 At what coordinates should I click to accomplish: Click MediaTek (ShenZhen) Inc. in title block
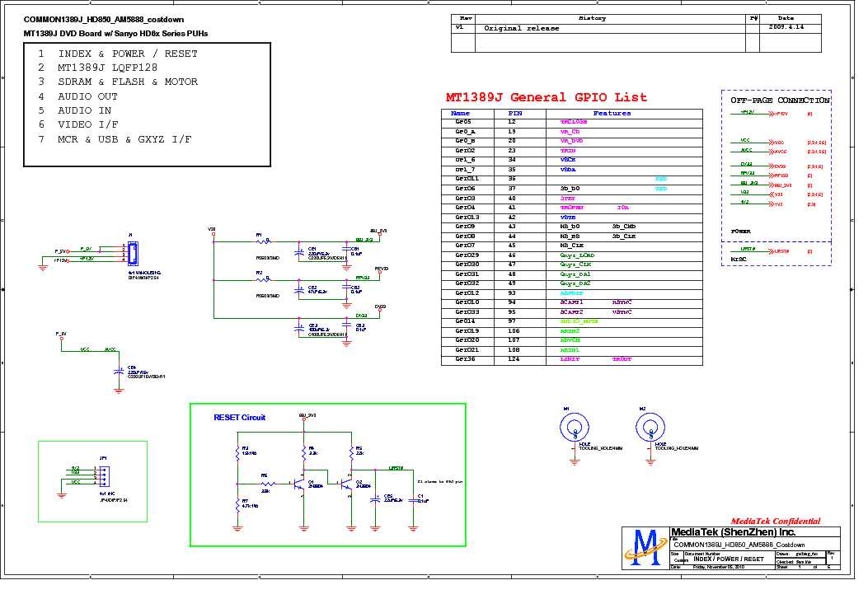pos(733,532)
